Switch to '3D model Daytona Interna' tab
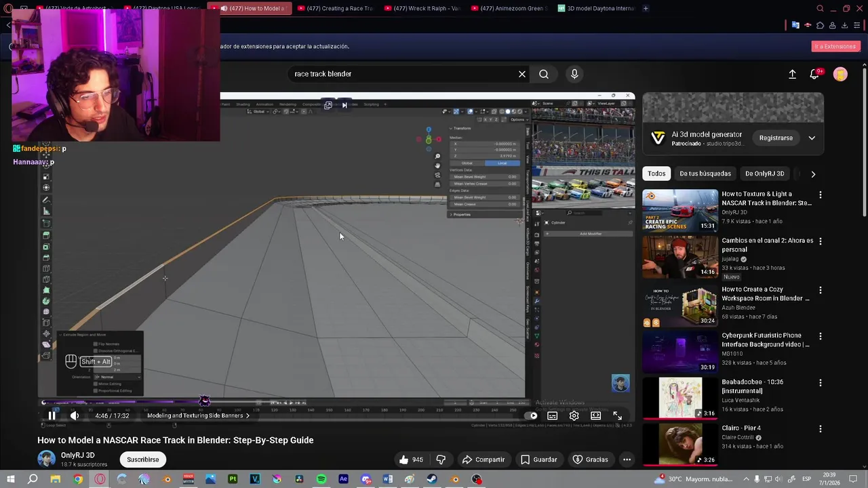The image size is (868, 488). 596,8
